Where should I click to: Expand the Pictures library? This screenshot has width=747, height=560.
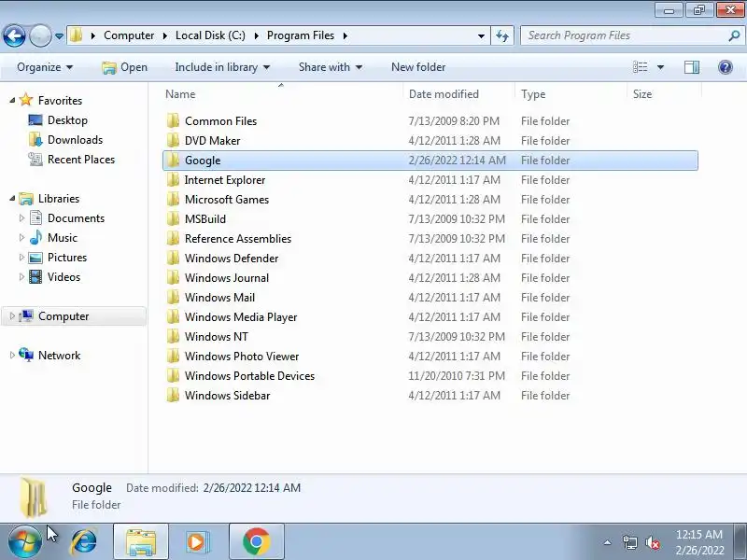[21, 258]
